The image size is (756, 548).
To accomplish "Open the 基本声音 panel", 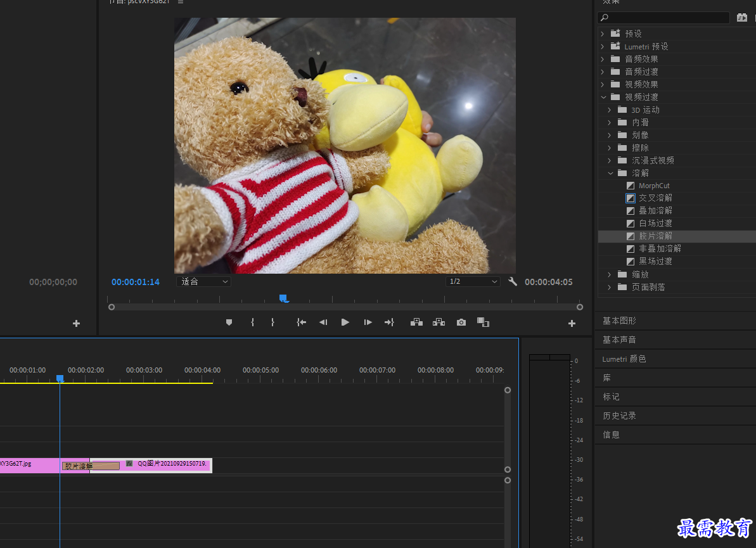I will point(619,340).
